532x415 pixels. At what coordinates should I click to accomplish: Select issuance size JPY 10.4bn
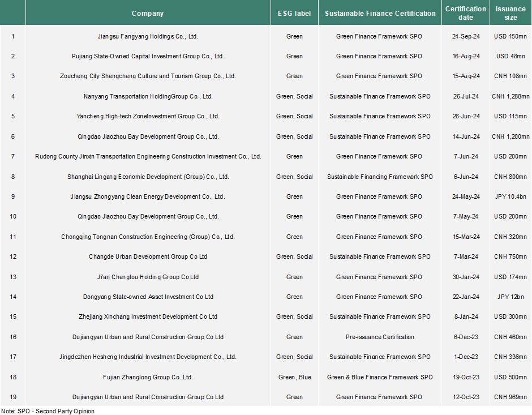point(510,196)
